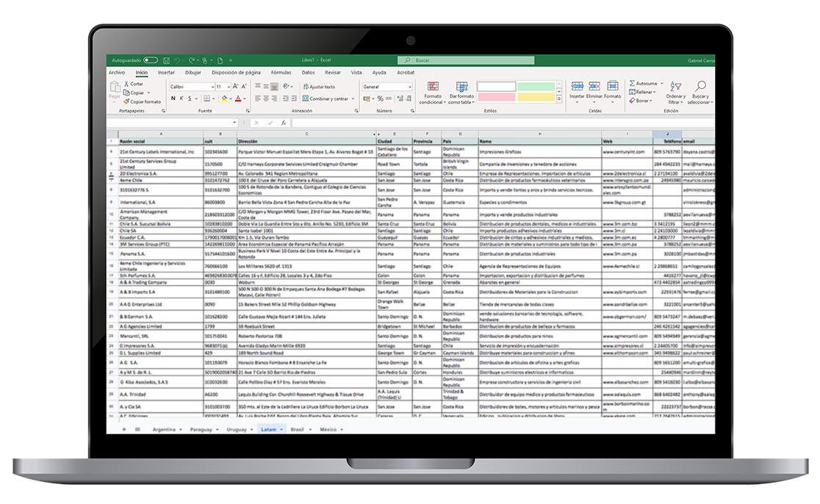The width and height of the screenshot is (820, 504).
Task: Toggle bold formatting with N button
Action: (x=173, y=98)
